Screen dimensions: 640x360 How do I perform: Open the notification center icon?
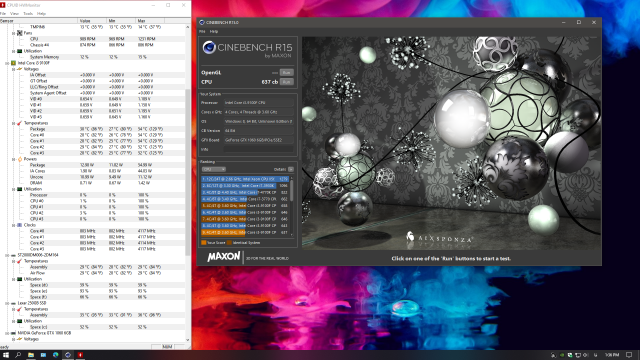pyautogui.click(x=629, y=355)
